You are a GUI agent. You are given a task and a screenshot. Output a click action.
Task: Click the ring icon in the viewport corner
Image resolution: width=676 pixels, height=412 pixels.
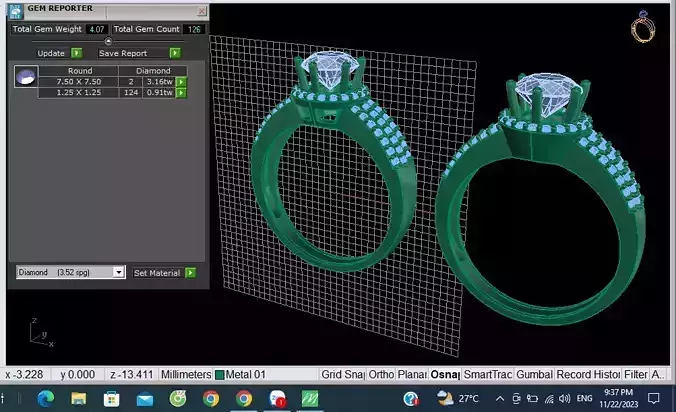click(x=643, y=27)
